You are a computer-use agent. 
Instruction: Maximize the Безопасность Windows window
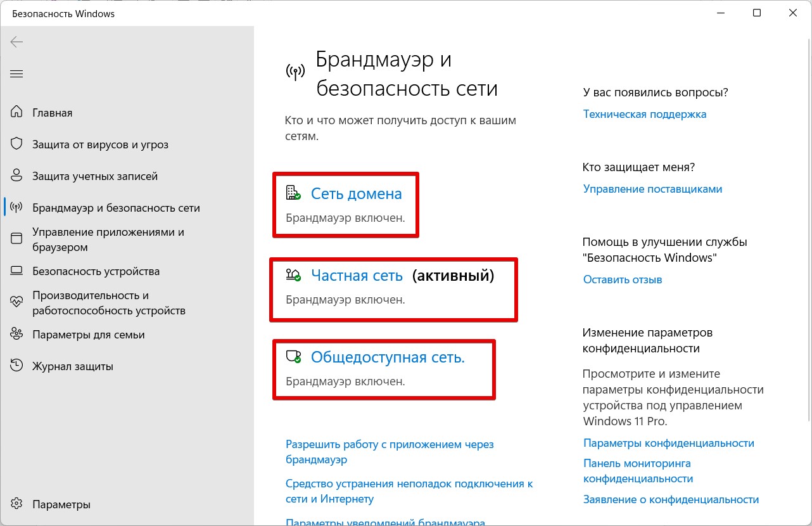[757, 13]
